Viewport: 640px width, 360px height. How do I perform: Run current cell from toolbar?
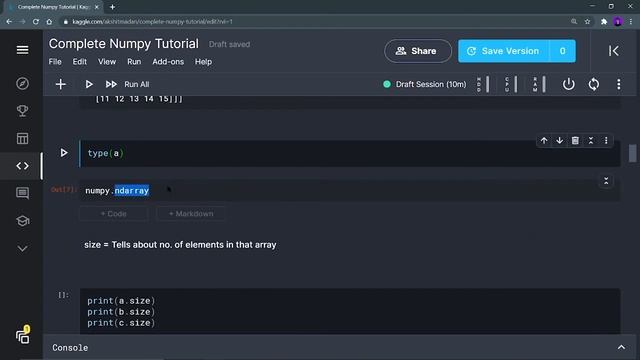89,84
